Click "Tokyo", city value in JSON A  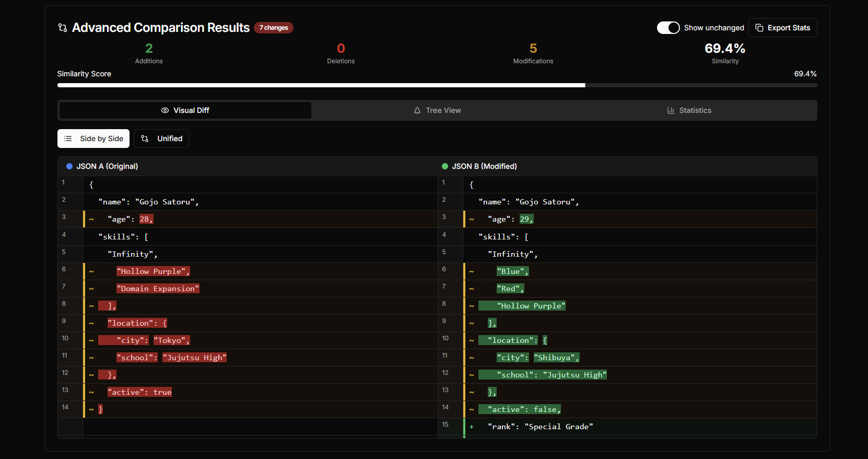[x=172, y=340]
